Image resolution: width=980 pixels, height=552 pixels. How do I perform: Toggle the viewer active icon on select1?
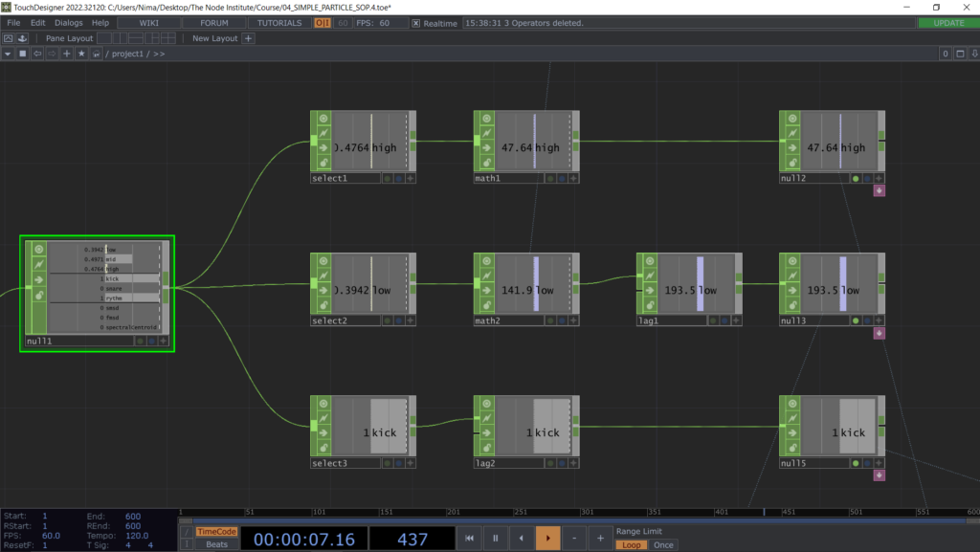pyautogui.click(x=323, y=118)
